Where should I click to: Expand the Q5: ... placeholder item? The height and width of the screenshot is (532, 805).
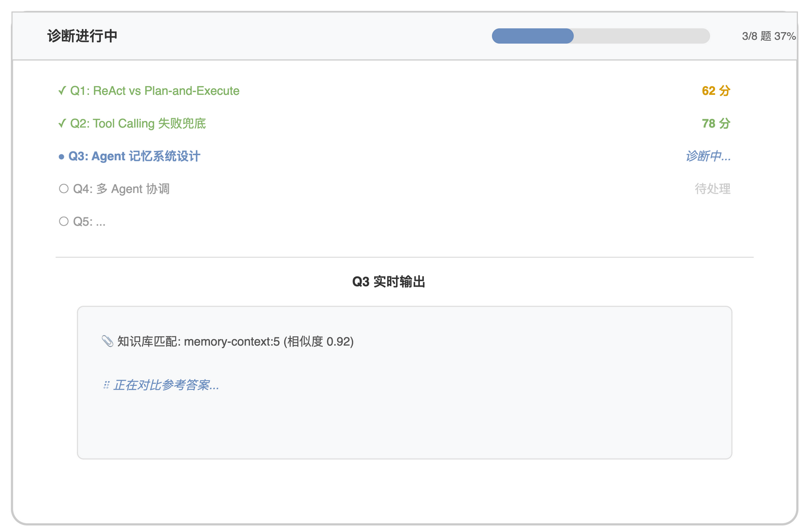click(89, 222)
